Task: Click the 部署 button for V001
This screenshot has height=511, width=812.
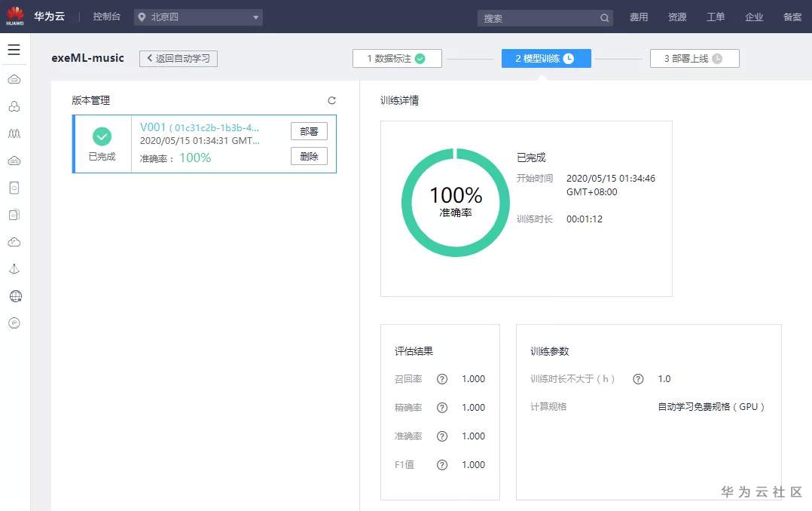Action: (x=309, y=132)
